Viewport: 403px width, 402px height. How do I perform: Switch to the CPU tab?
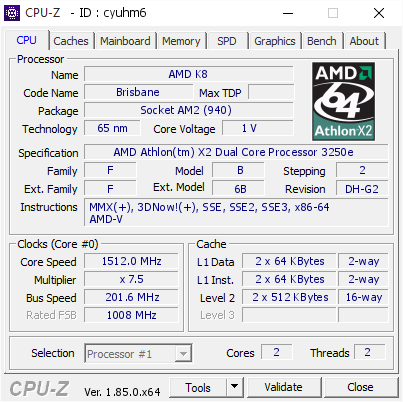26,40
